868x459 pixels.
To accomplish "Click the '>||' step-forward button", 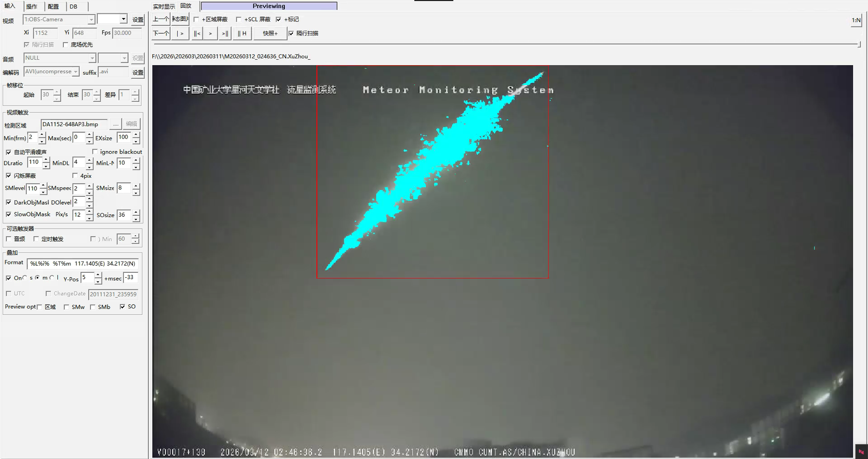I will (x=225, y=33).
